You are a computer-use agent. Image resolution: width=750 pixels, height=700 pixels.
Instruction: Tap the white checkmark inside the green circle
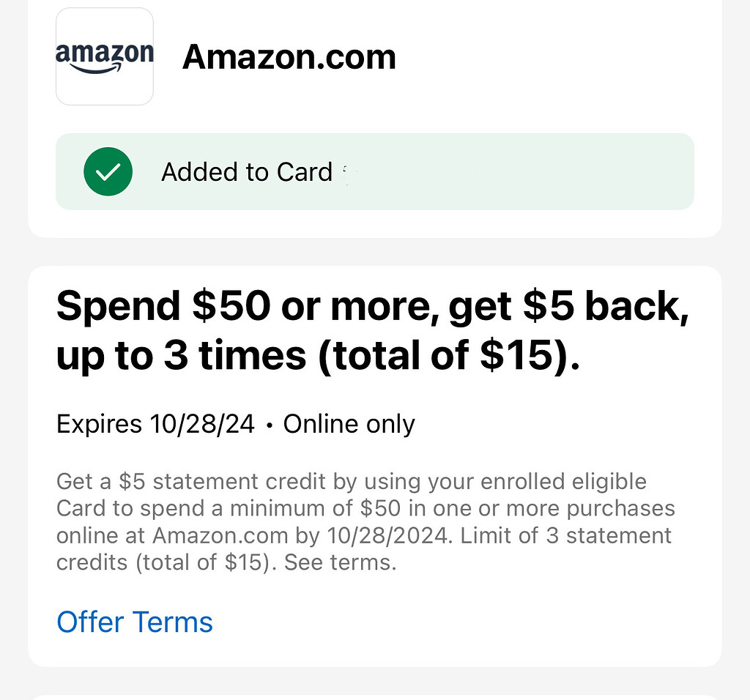coord(108,171)
